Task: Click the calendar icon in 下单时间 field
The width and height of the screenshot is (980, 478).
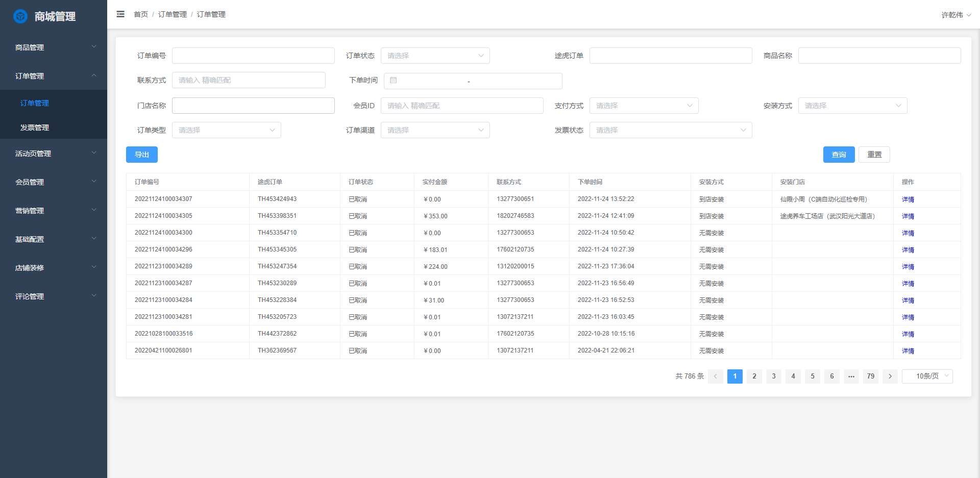Action: tap(393, 81)
